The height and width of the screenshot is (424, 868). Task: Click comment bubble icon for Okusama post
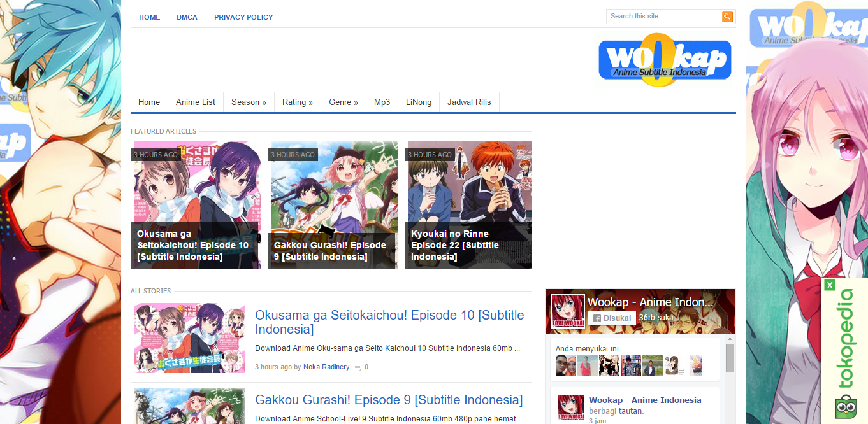(358, 367)
